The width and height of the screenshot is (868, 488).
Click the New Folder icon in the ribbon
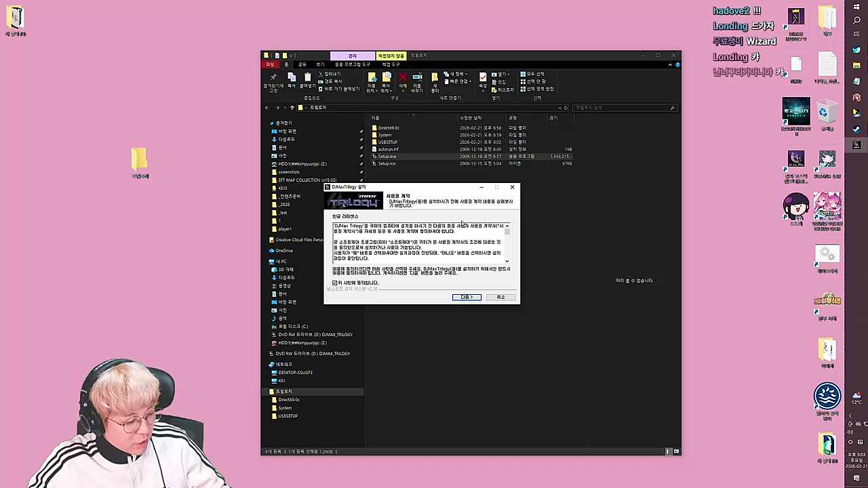[435, 80]
